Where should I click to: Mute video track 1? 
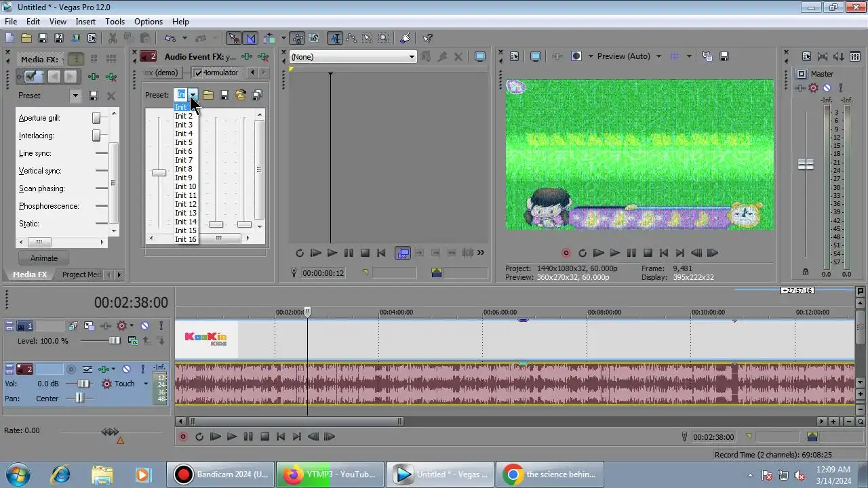coord(144,326)
